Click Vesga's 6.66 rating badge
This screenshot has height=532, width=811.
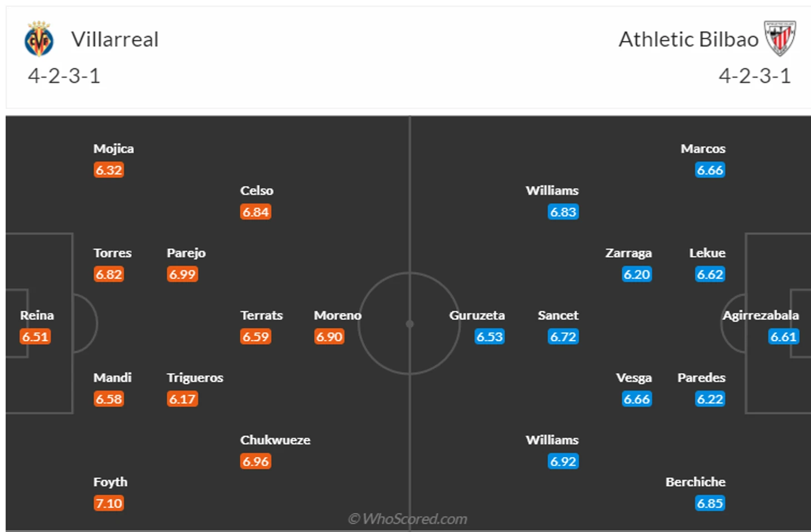pyautogui.click(x=637, y=399)
